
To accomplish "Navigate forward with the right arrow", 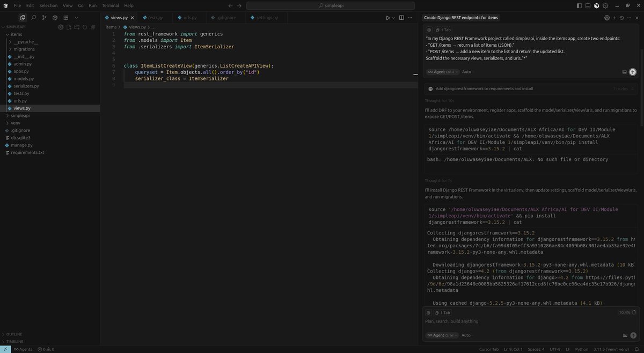I will pyautogui.click(x=239, y=5).
